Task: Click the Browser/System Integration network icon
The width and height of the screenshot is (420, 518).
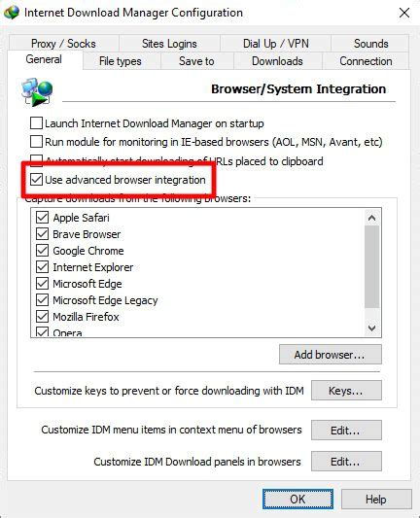Action: [37, 92]
